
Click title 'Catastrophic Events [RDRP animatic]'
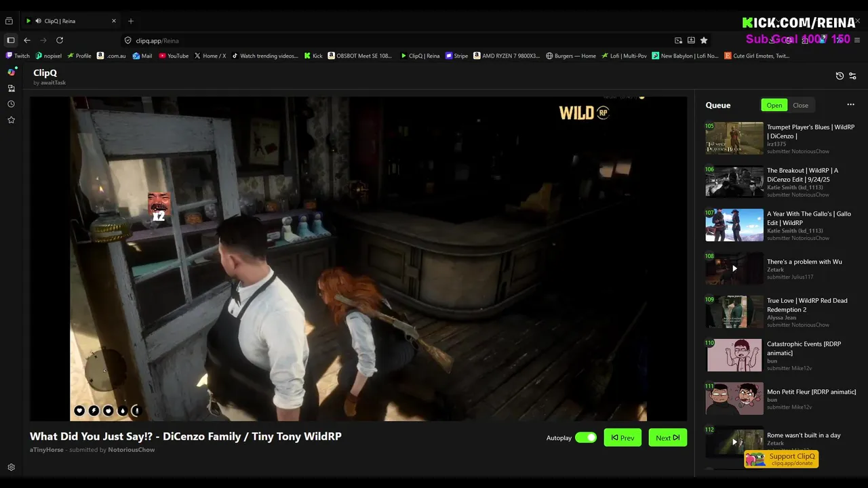coord(804,348)
